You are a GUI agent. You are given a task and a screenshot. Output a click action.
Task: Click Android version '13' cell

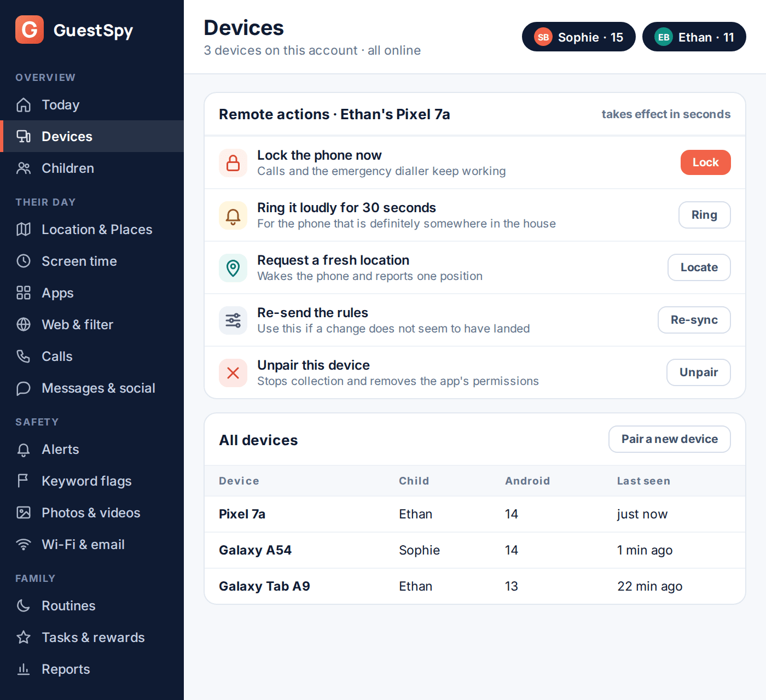[511, 586]
